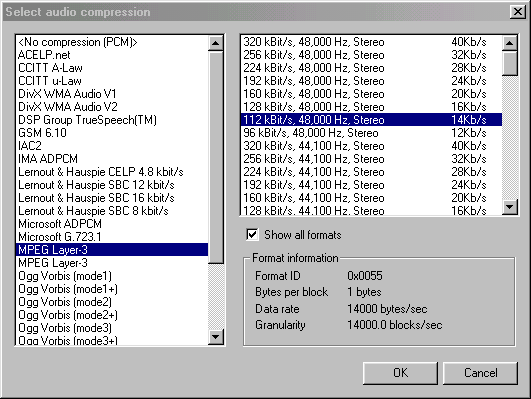This screenshot has width=531, height=399.
Task: Select DivX WMA Audio V2
Action: point(112,107)
